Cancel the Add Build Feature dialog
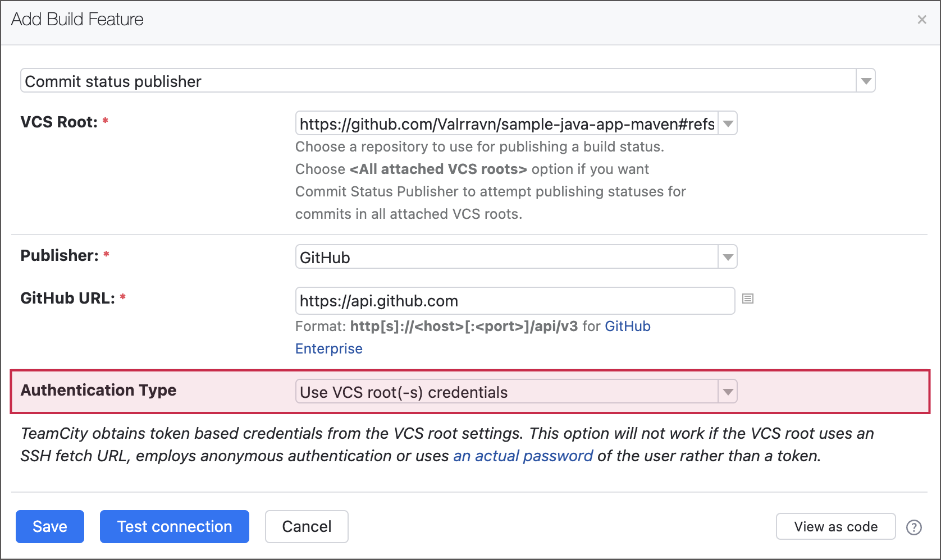The image size is (941, 560). pyautogui.click(x=306, y=526)
